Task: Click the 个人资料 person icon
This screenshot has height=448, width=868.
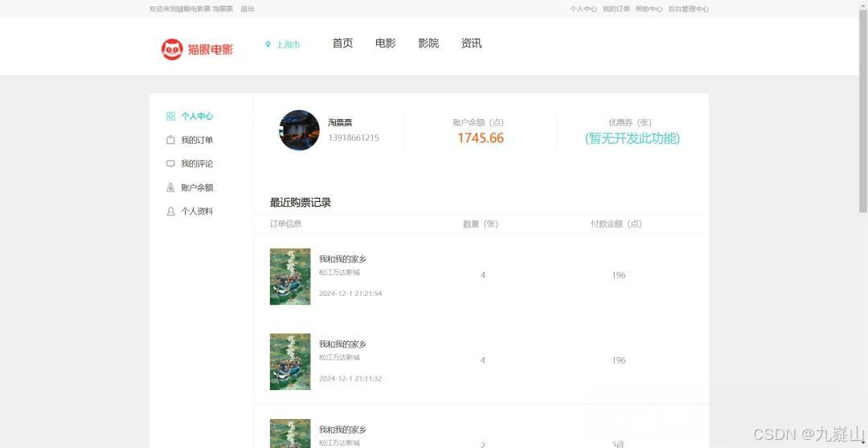Action: point(170,212)
